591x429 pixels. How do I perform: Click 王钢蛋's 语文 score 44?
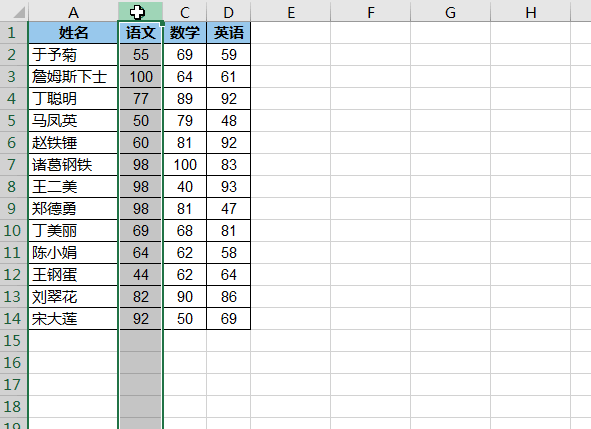[x=141, y=274]
